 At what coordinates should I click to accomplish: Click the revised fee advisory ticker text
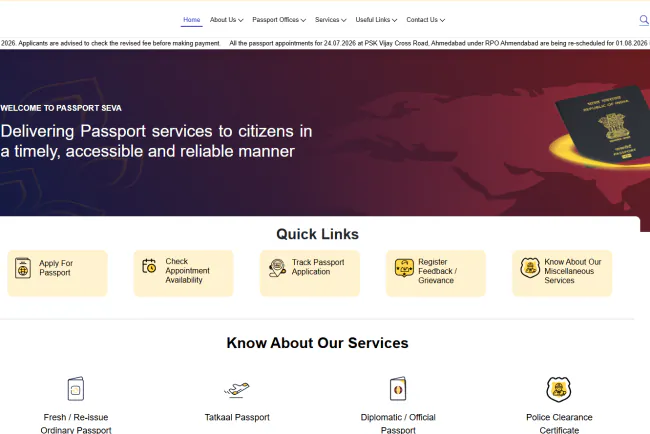point(111,43)
